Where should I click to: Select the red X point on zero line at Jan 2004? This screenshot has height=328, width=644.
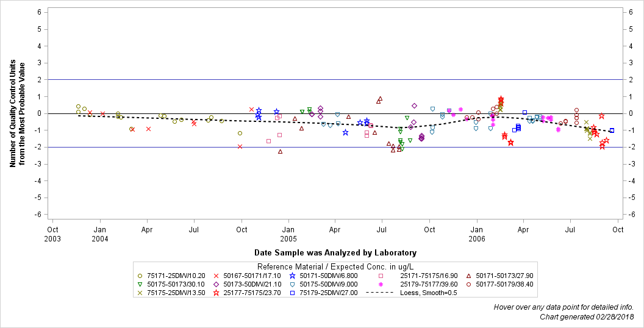tap(102, 114)
